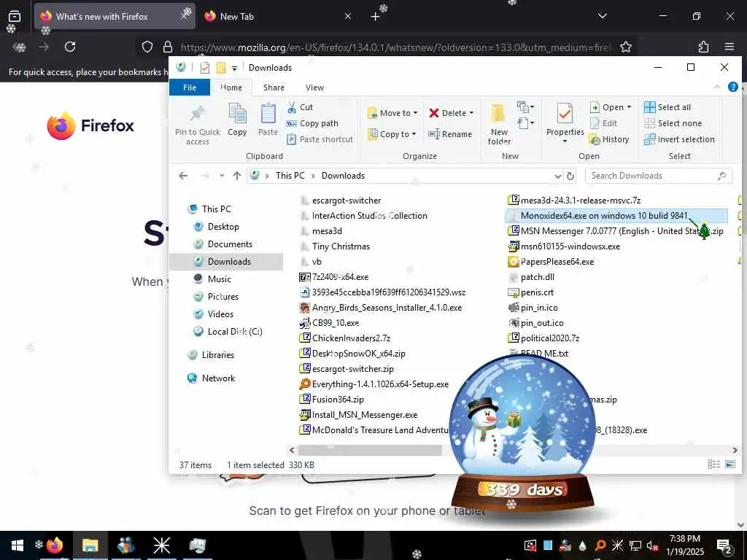Viewport: 747px width, 560px height.
Task: Open the Open button dropdown arrow
Action: coord(629,108)
